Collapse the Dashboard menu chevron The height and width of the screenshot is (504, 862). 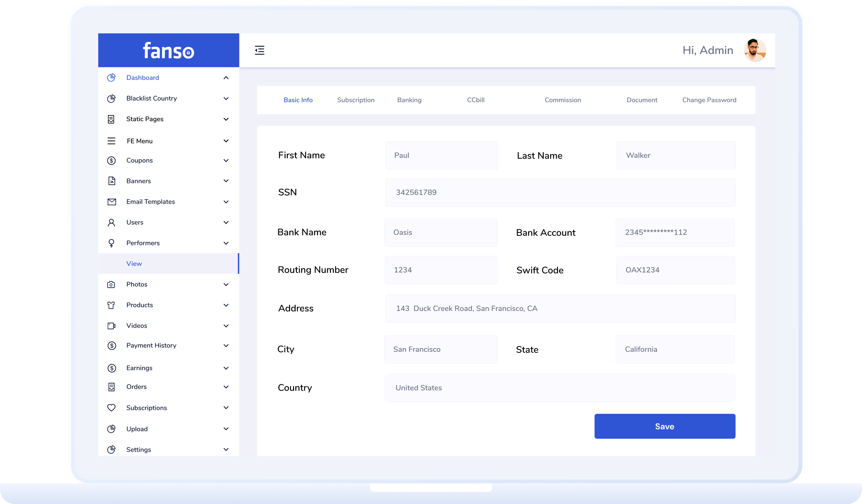(x=226, y=78)
